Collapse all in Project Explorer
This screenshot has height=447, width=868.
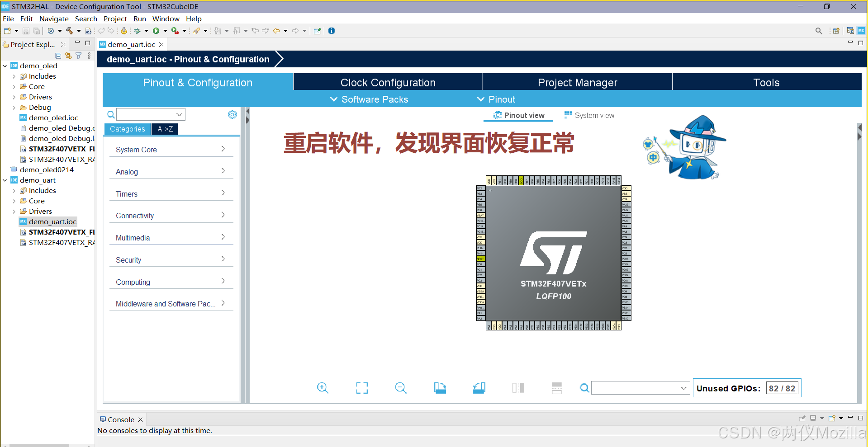click(x=58, y=56)
